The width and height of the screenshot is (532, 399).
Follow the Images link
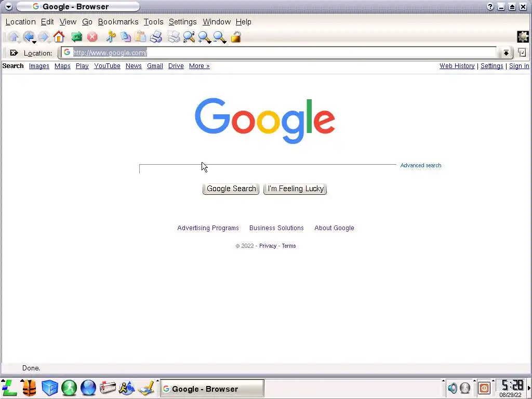(39, 66)
